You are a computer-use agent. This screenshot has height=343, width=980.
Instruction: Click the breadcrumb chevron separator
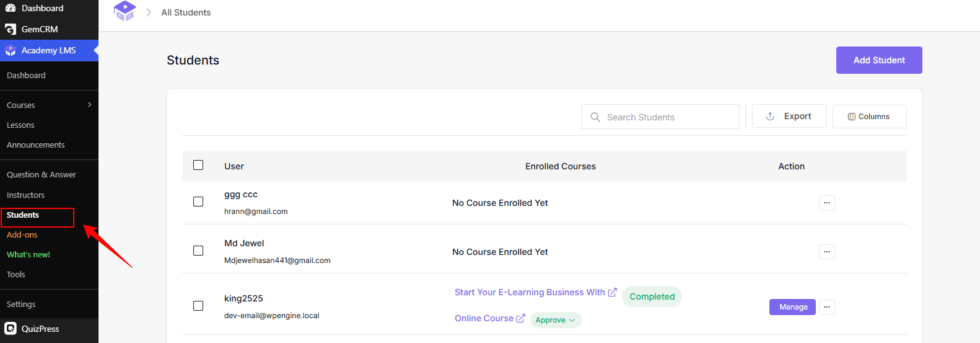[149, 12]
